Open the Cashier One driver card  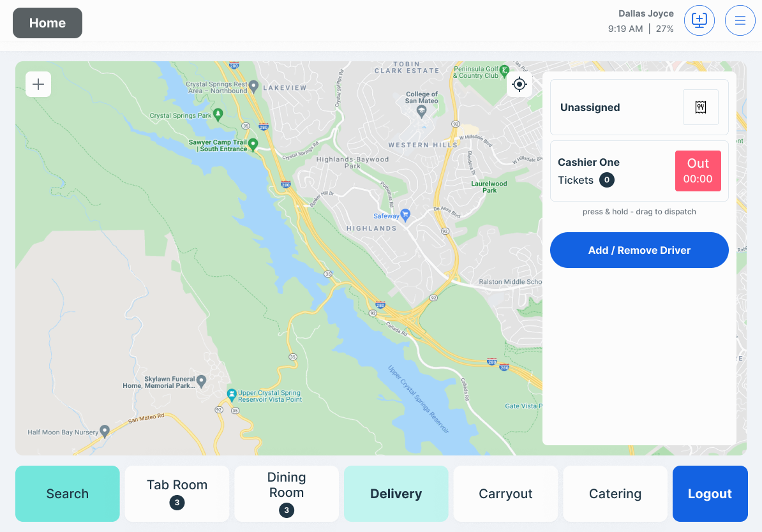pos(639,170)
